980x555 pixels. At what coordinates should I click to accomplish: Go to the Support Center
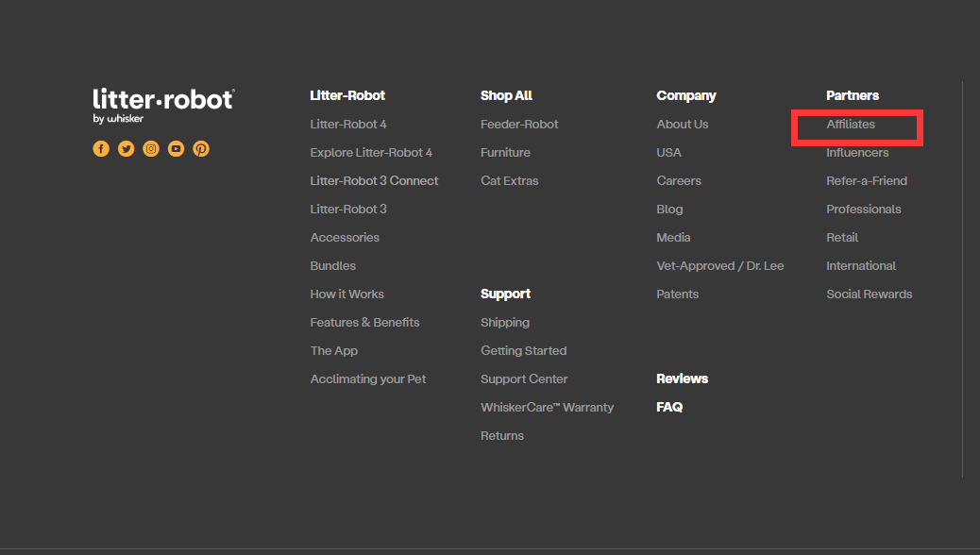coord(524,379)
